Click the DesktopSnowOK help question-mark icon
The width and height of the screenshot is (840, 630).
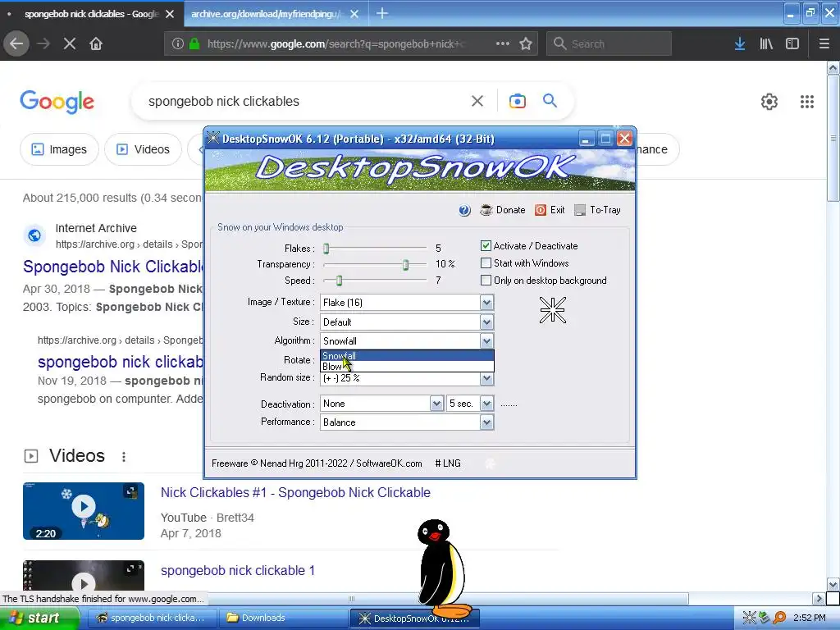coord(464,210)
